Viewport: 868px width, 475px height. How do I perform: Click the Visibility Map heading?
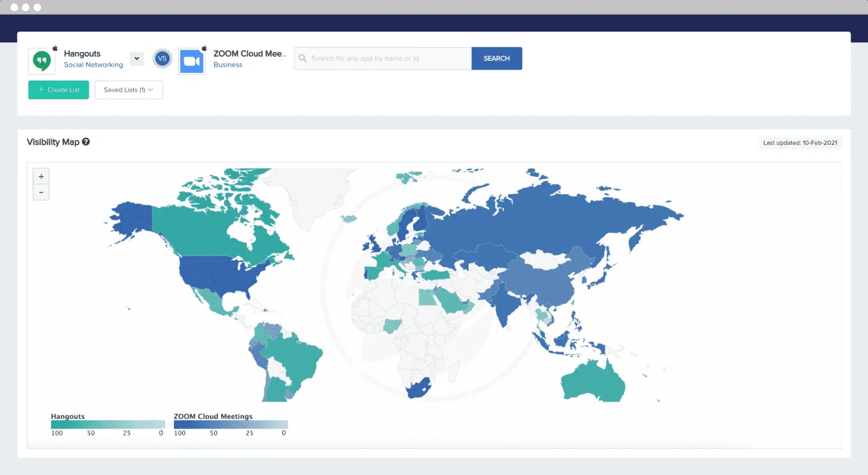(53, 142)
